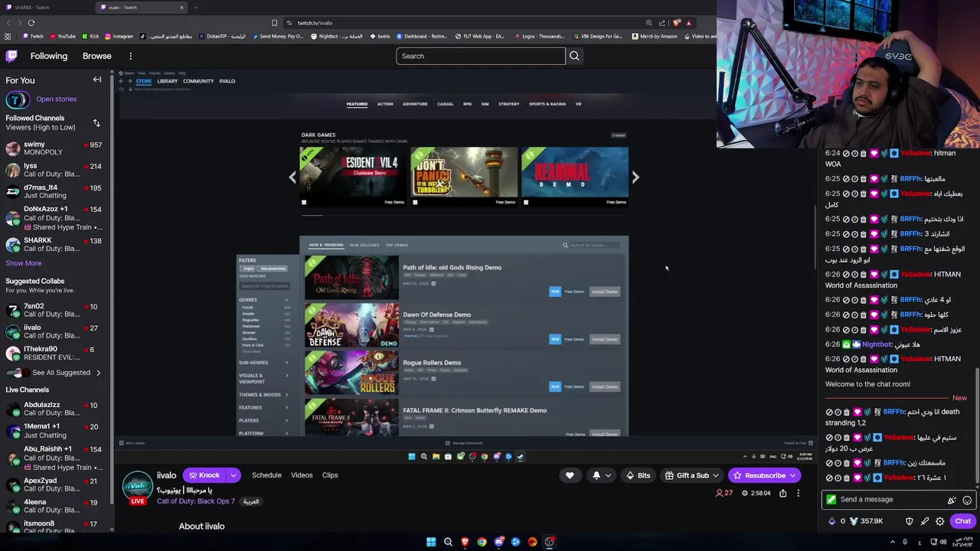This screenshot has height=551, width=980.
Task: Expand the Features filter
Action: (263, 408)
